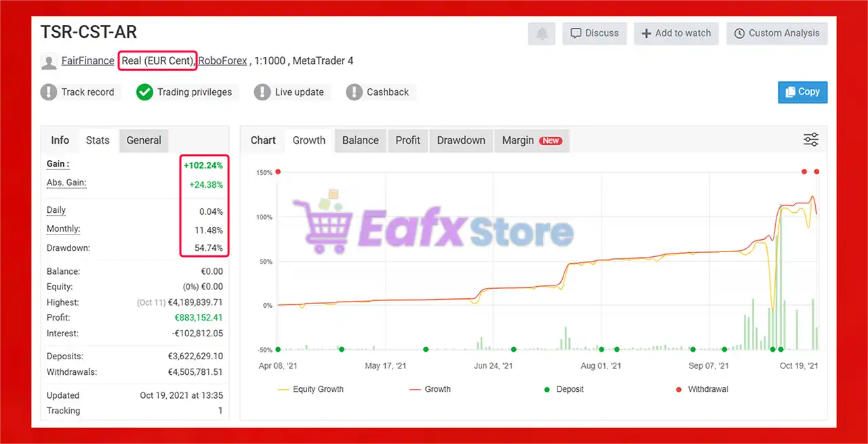Viewport: 868px width, 444px height.
Task: Toggle Equity Growth legend series
Action: pyautogui.click(x=311, y=390)
